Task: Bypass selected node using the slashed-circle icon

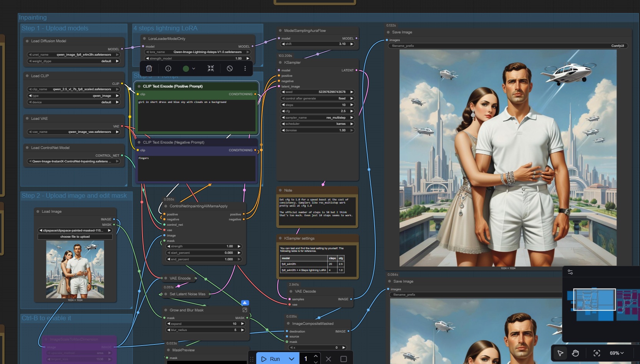Action: coord(230,68)
